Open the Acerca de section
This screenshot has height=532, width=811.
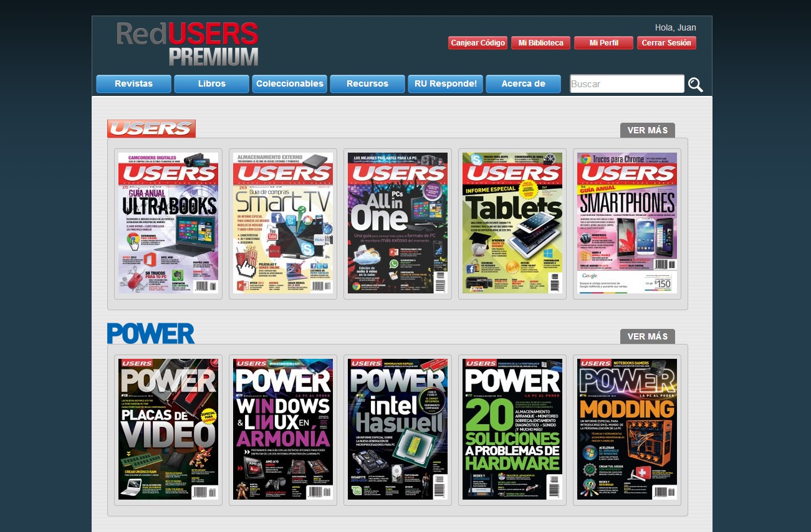click(x=523, y=83)
